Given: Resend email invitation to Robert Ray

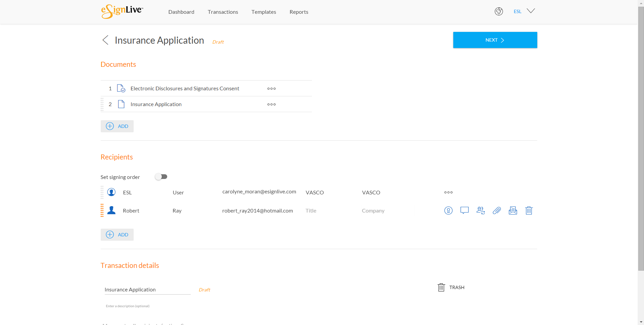Looking at the screenshot, I should 513,211.
